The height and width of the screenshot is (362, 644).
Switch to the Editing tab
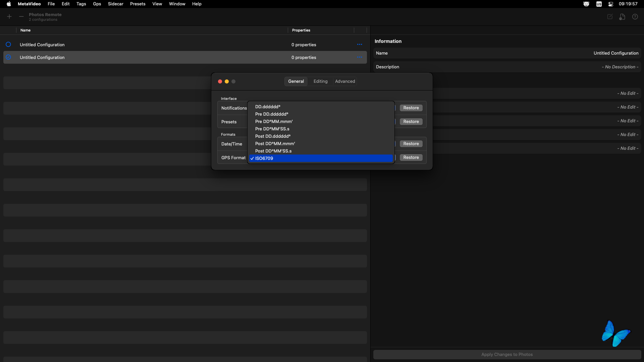(320, 81)
